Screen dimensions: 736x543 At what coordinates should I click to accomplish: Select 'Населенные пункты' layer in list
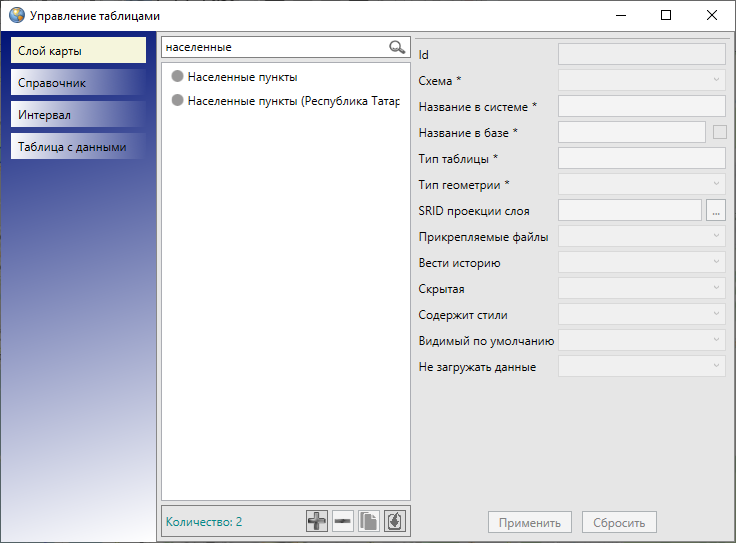242,77
